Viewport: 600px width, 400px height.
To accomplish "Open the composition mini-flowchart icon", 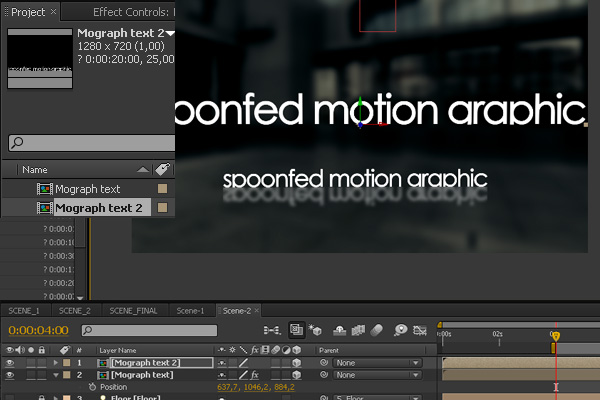I will click(272, 330).
